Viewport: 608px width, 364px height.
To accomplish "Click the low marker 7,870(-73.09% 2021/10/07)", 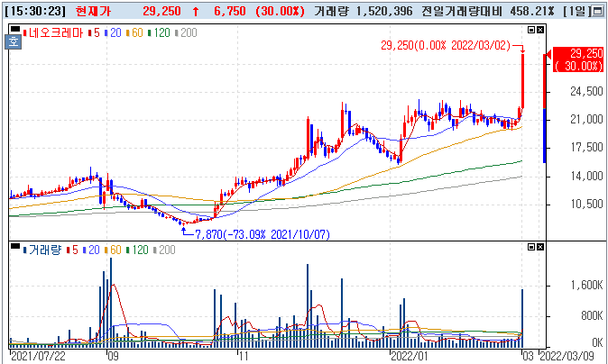I will tap(263, 234).
